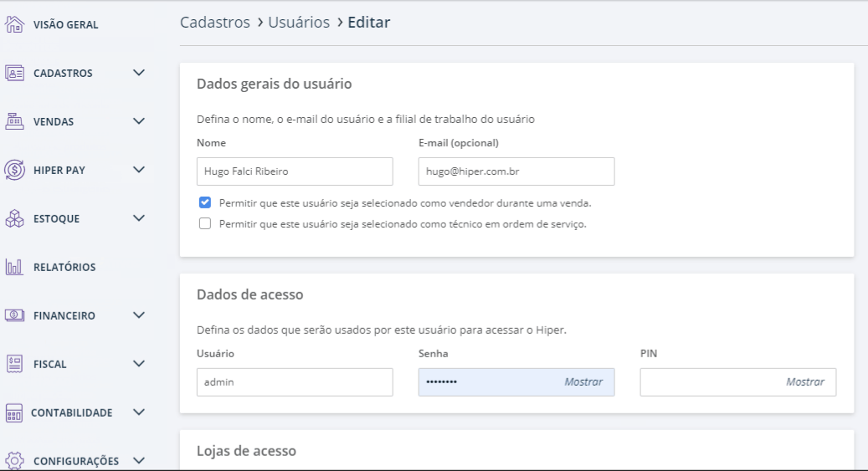Focus the empty PIN field
The image size is (868, 471).
[738, 382]
